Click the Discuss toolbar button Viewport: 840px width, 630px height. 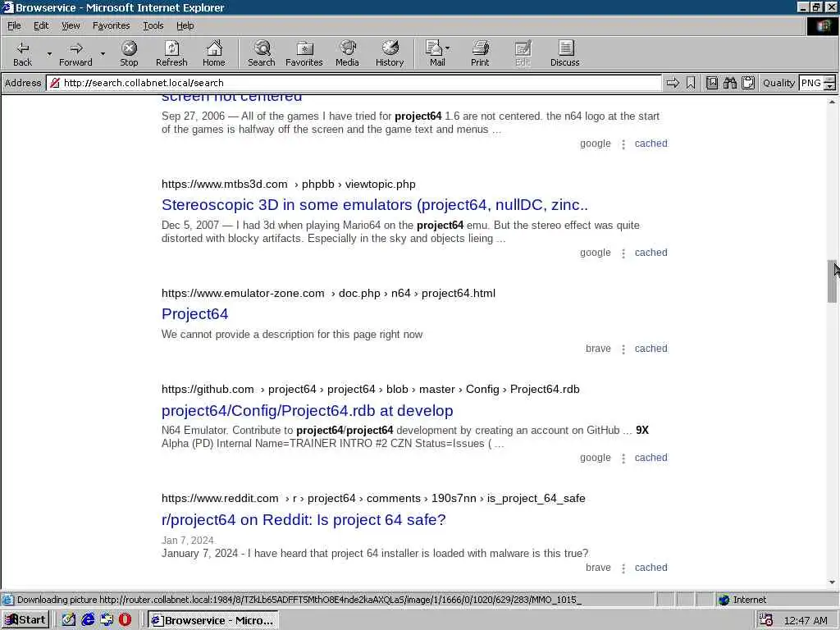(x=564, y=53)
